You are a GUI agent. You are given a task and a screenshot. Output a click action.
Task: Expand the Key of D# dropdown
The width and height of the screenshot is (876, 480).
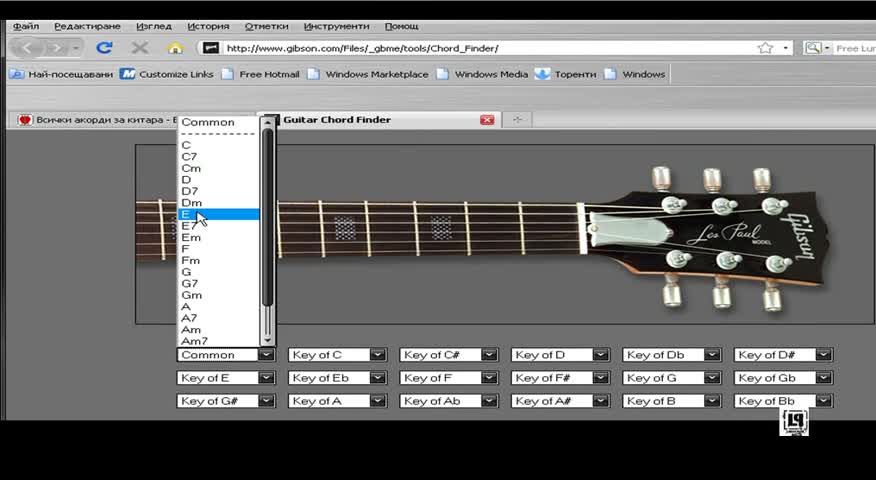[x=823, y=355]
